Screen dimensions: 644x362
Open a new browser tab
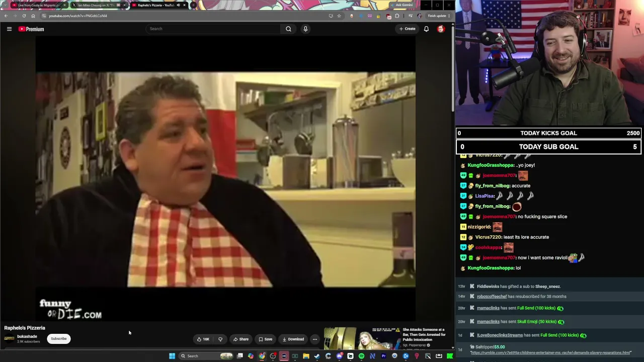click(x=193, y=5)
